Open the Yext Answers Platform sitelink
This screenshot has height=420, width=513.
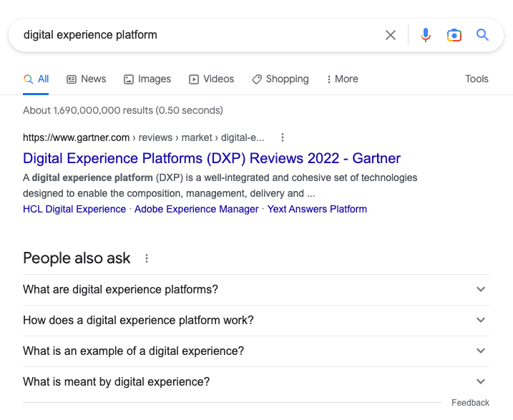317,210
